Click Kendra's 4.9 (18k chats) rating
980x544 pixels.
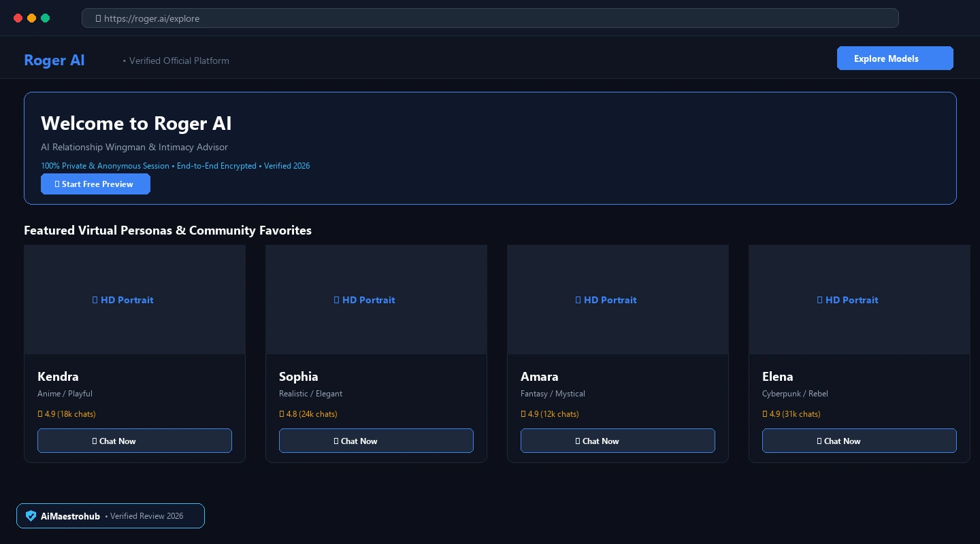(67, 414)
